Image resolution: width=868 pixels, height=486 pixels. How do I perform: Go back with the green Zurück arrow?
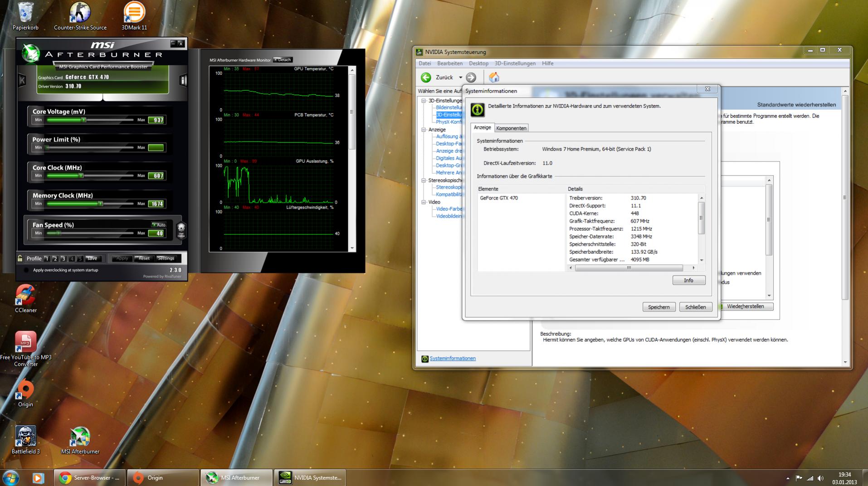(426, 78)
